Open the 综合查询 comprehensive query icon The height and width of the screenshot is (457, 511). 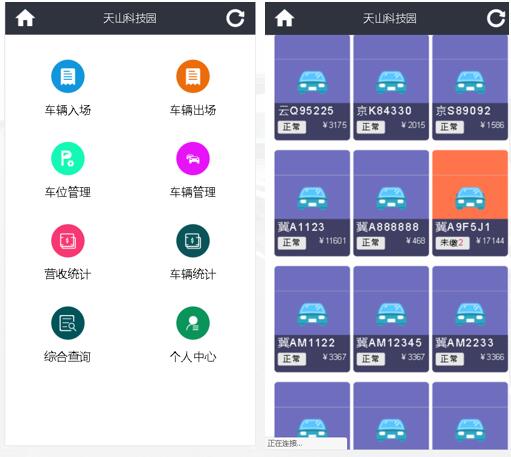coord(68,323)
